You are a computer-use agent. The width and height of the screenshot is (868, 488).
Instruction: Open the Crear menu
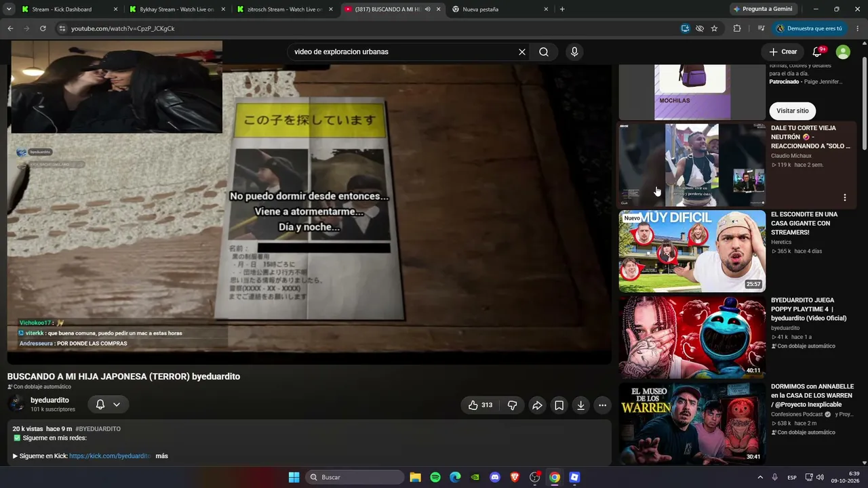click(x=783, y=52)
